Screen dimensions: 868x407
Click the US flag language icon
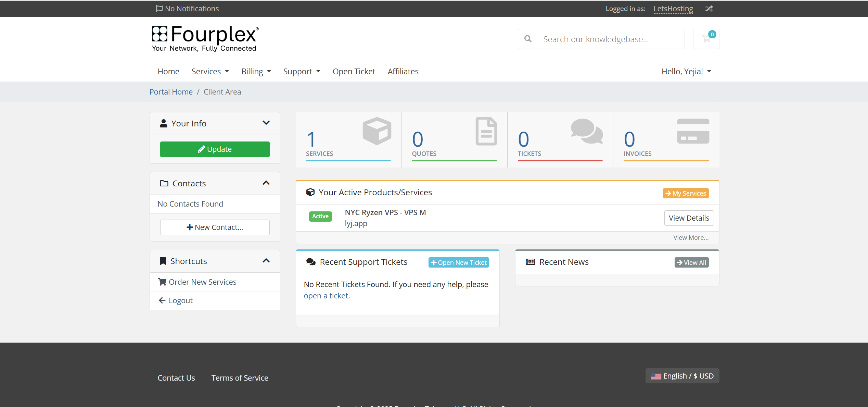pos(656,377)
